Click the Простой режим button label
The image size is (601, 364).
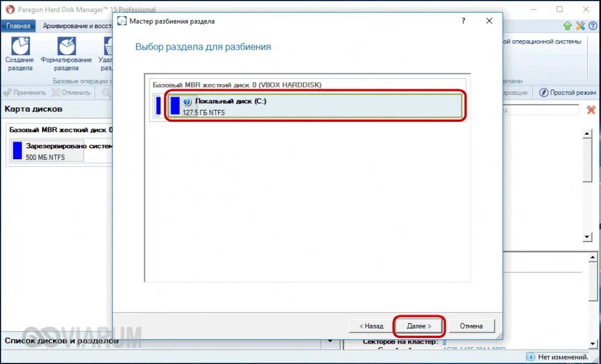(x=573, y=93)
